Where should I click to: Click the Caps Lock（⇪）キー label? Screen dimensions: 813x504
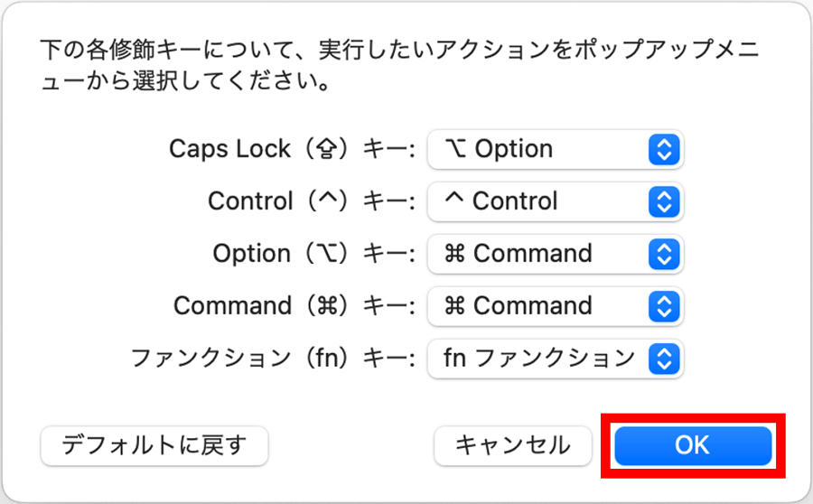[291, 149]
